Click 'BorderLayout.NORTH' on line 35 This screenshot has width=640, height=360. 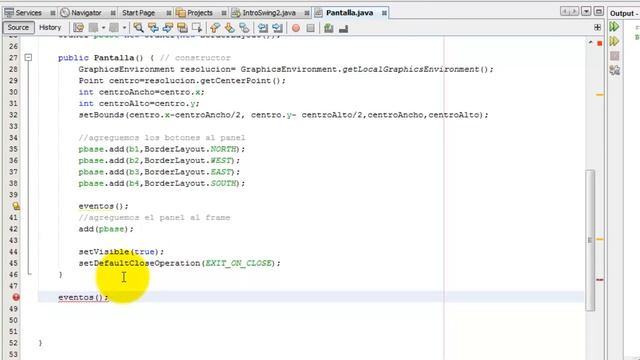point(190,149)
